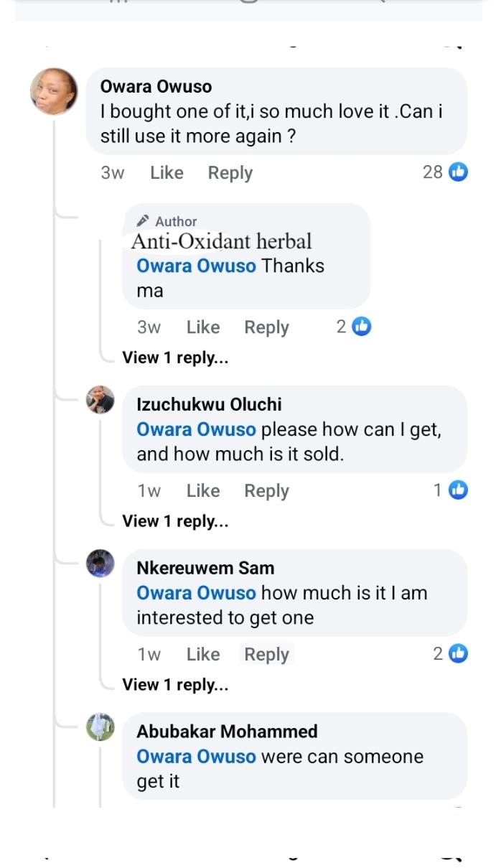Reply to Nkereuwem Sam's comment

[x=266, y=654]
